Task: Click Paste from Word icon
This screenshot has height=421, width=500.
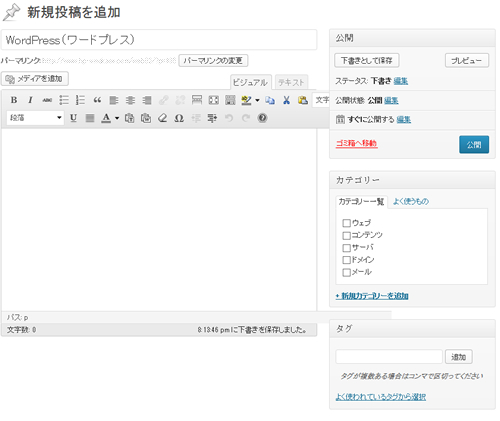Action: pyautogui.click(x=146, y=118)
